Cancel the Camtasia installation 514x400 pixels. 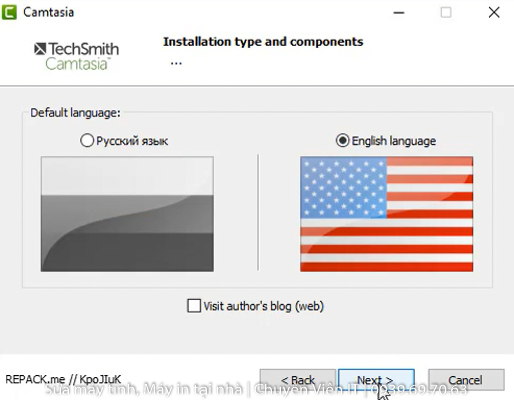pos(466,380)
